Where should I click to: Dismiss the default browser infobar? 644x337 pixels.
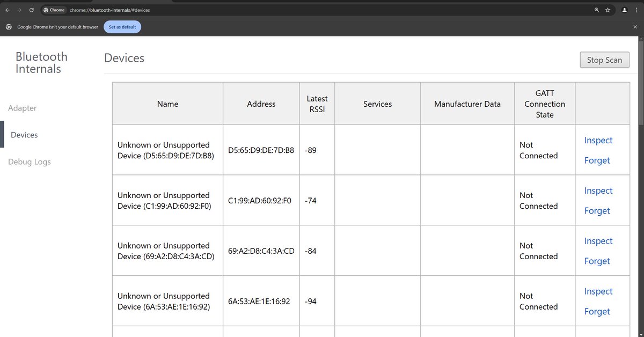tap(635, 27)
